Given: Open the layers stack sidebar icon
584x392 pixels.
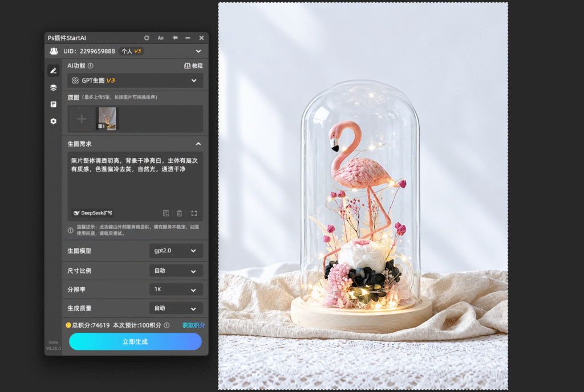Looking at the screenshot, I should 53,87.
